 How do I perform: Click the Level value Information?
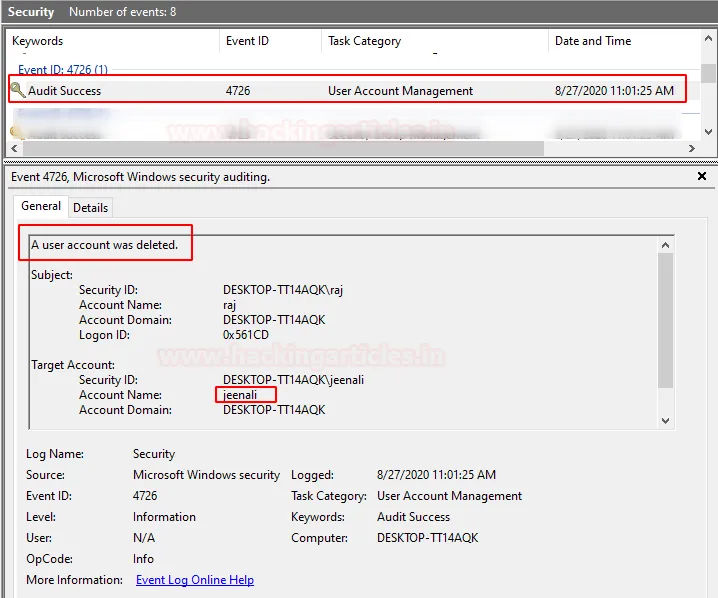[x=164, y=517]
